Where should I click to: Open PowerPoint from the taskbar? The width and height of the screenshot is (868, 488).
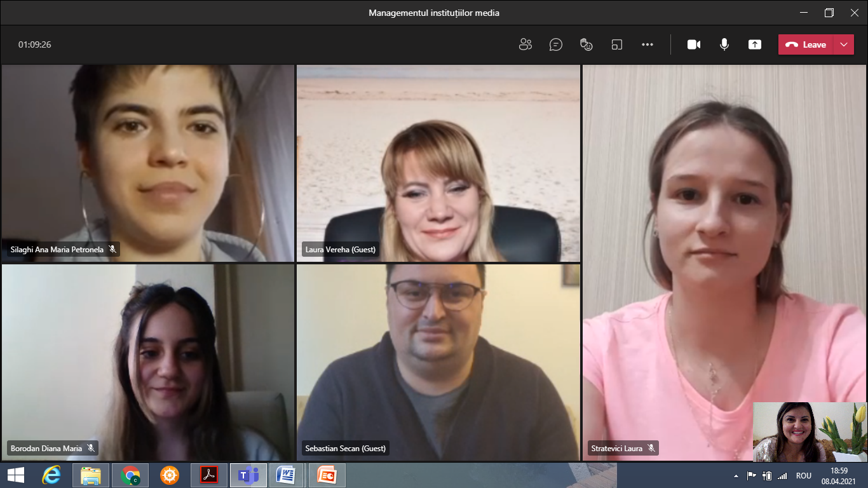(327, 475)
